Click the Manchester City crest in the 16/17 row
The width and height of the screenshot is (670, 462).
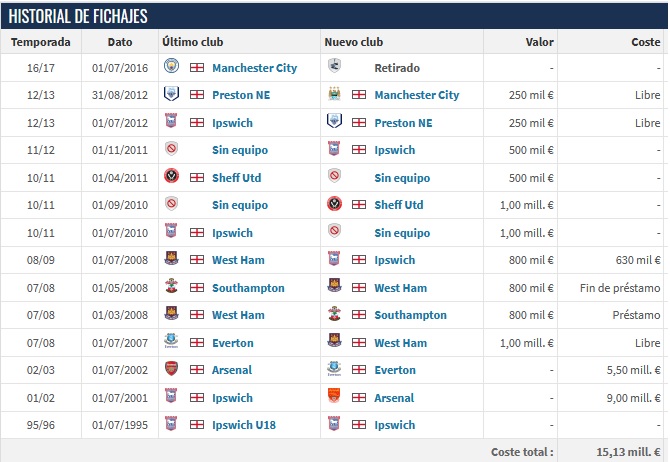(171, 67)
